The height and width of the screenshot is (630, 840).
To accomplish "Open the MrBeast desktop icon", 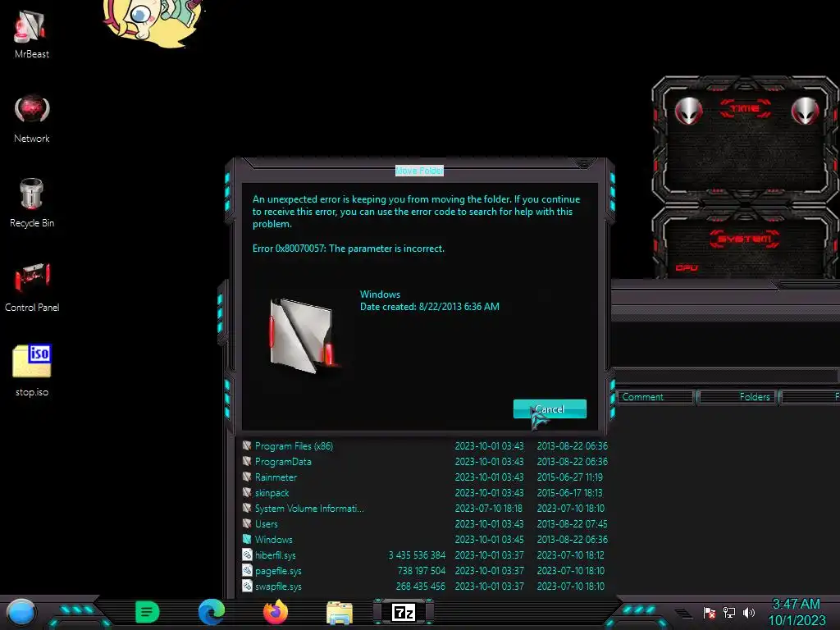I will pyautogui.click(x=32, y=34).
